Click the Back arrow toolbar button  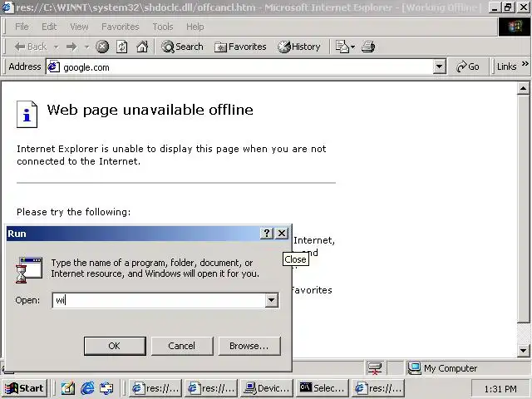pos(30,47)
